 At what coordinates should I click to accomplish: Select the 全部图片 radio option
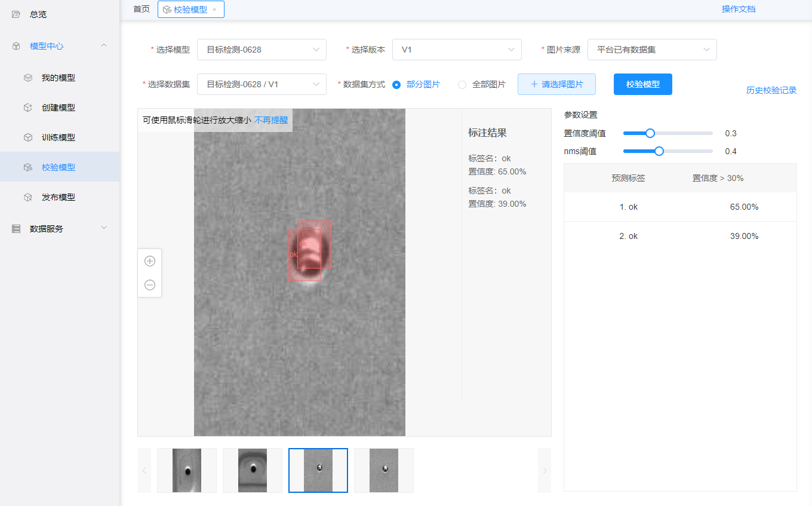462,85
